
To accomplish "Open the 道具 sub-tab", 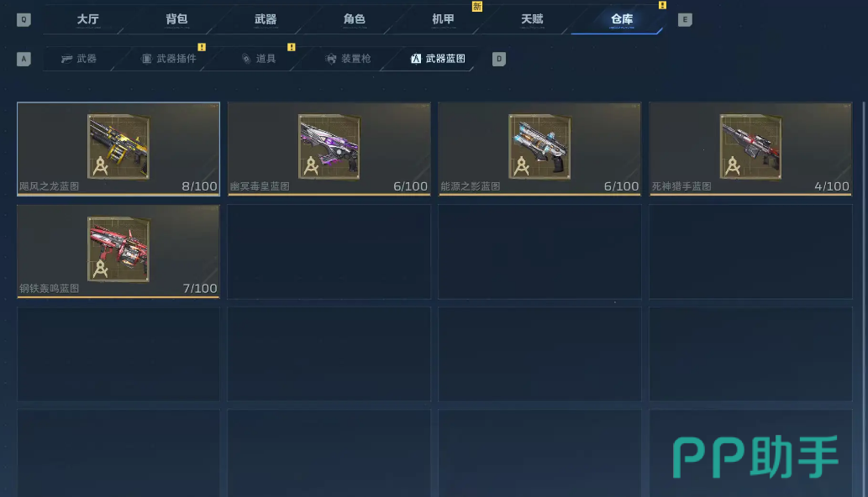I will [x=259, y=59].
